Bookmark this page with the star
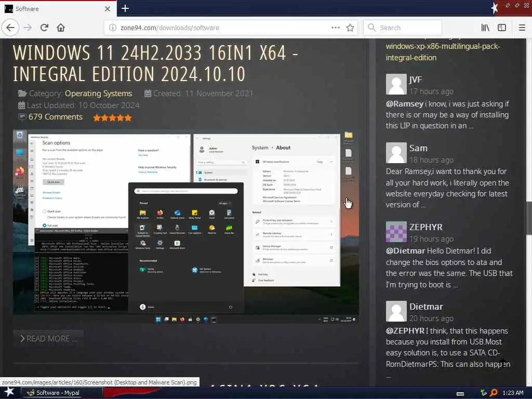Viewport: 532px width, 399px height. click(350, 28)
